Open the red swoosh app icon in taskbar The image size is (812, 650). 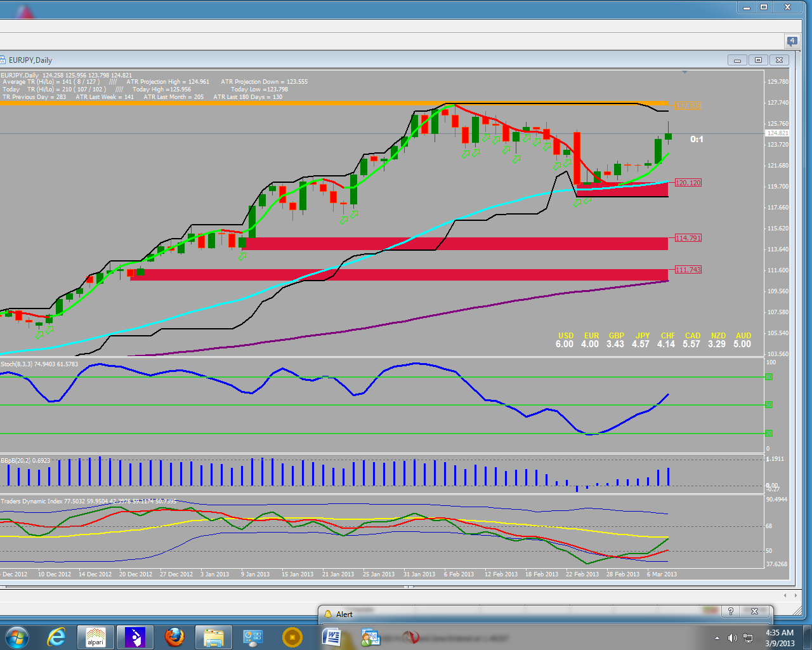point(411,637)
